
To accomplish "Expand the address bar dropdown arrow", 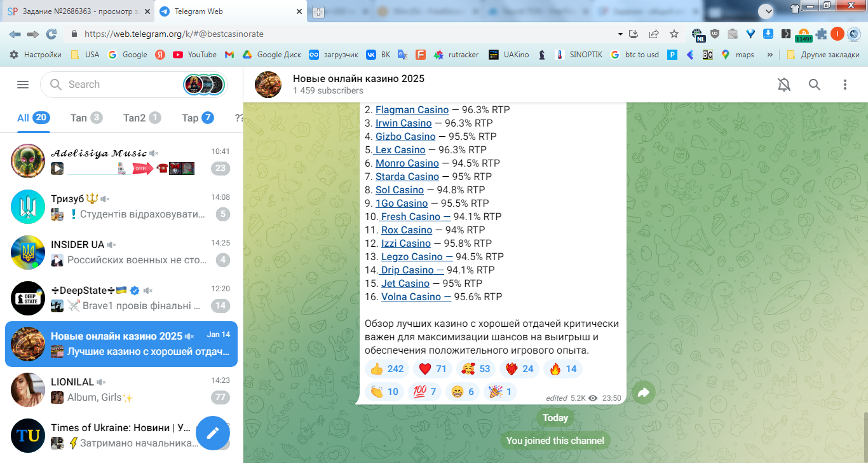I will pos(620,34).
